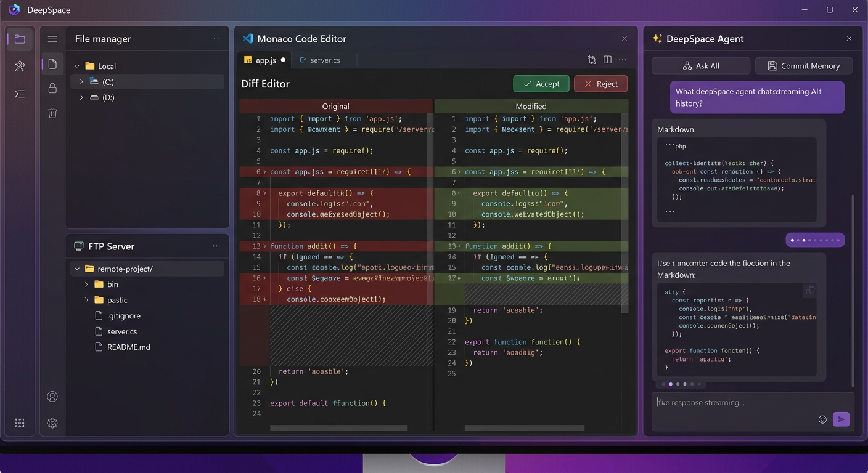This screenshot has height=473, width=868.
Task: Click line number 20 in the Original pane
Action: click(x=257, y=371)
